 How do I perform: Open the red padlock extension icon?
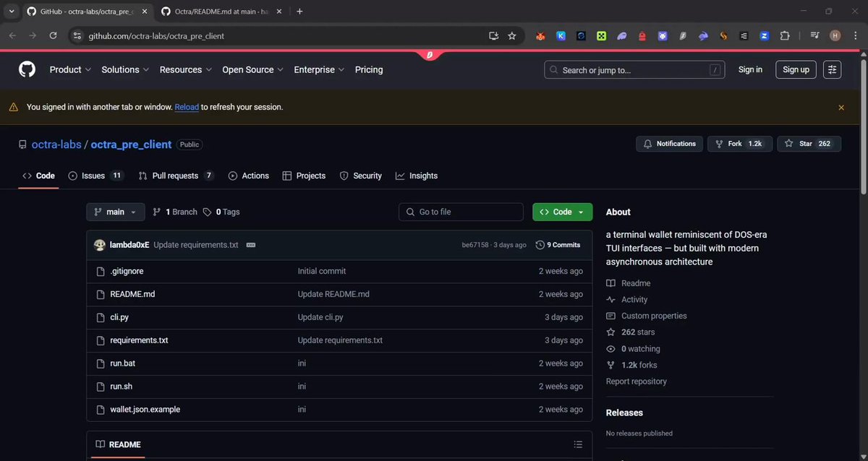pyautogui.click(x=642, y=35)
